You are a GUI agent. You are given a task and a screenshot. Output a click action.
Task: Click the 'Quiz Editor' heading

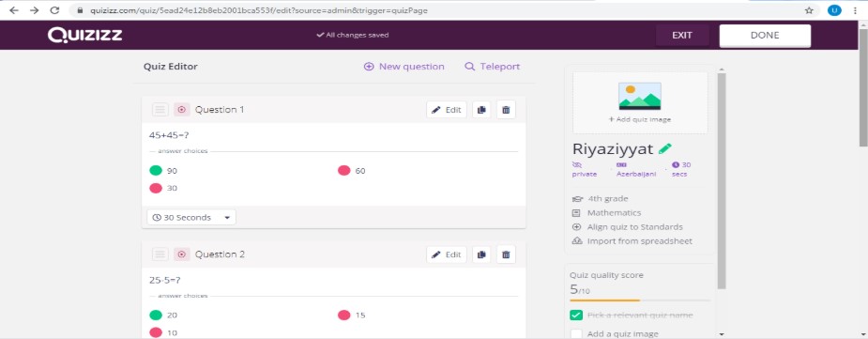pyautogui.click(x=171, y=67)
